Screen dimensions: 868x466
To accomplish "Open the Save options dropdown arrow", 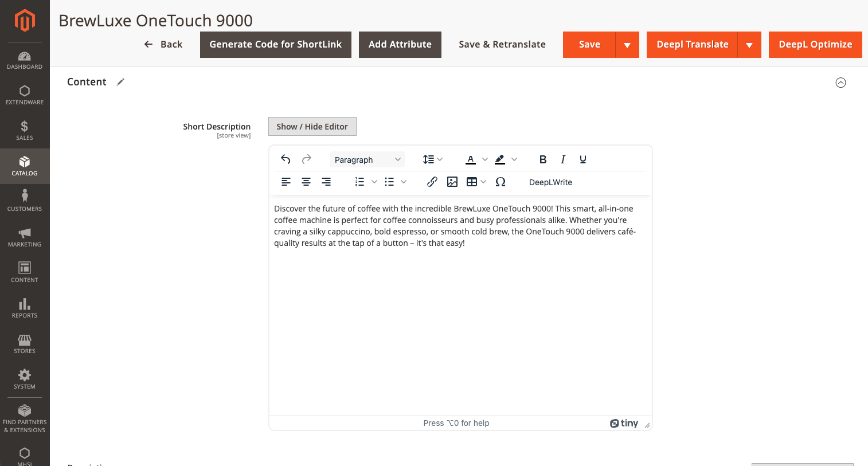I will click(x=627, y=45).
